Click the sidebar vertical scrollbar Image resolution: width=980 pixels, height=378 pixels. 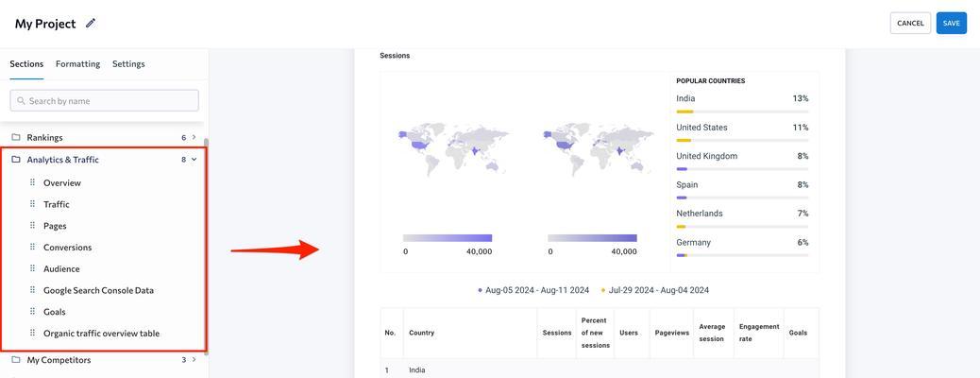(206, 248)
